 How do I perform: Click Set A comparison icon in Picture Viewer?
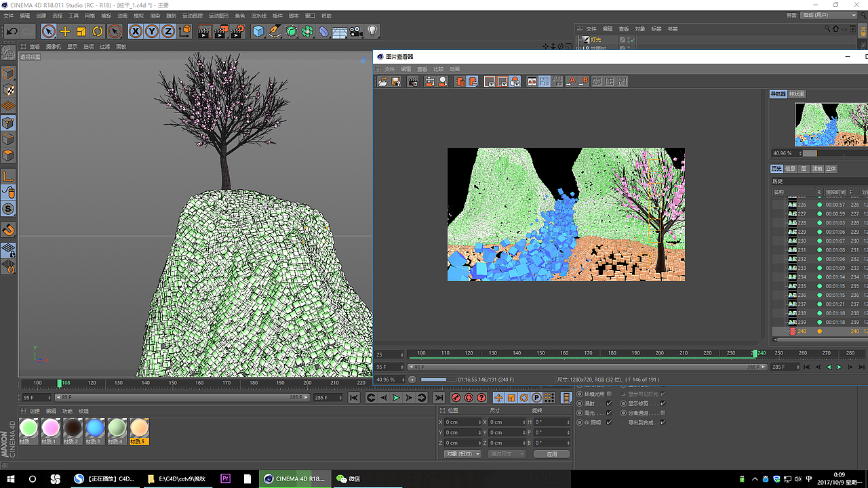point(570,81)
